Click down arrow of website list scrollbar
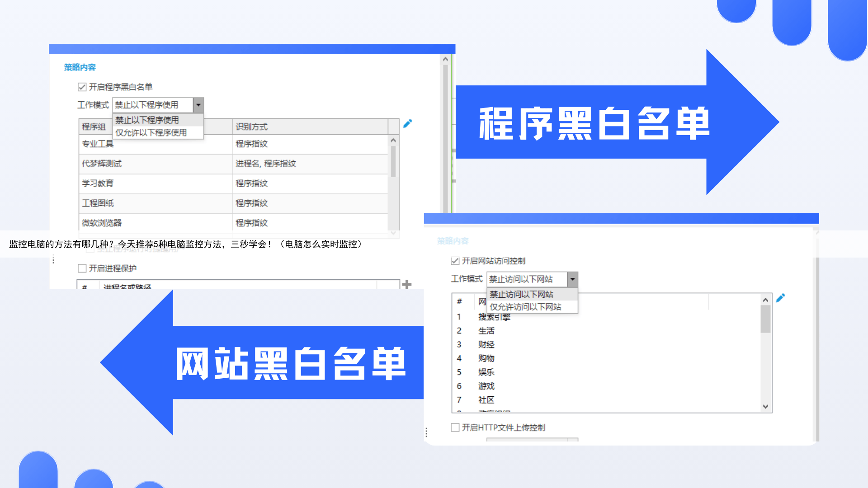Image resolution: width=868 pixels, height=488 pixels. click(x=765, y=406)
